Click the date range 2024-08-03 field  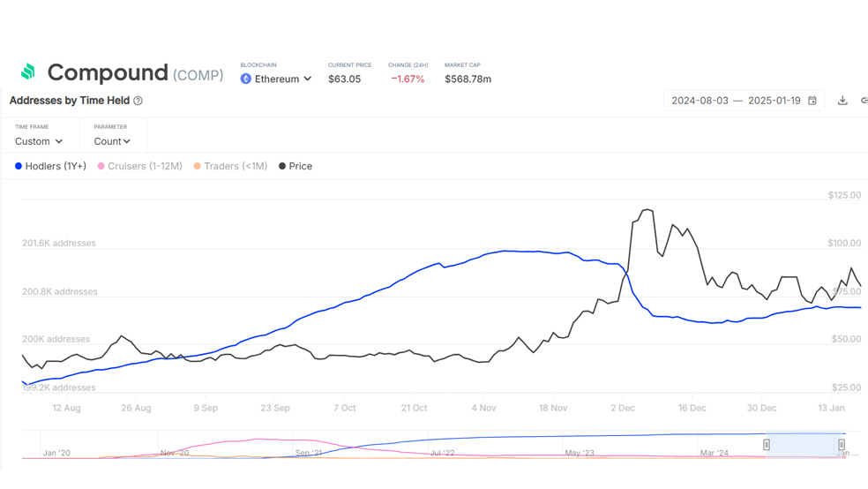coord(700,101)
